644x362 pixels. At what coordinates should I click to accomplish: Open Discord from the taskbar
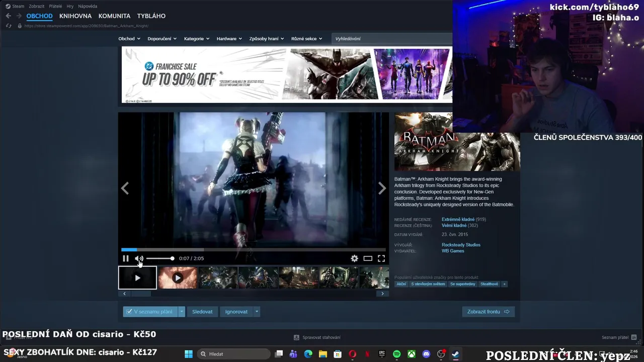[x=427, y=354]
